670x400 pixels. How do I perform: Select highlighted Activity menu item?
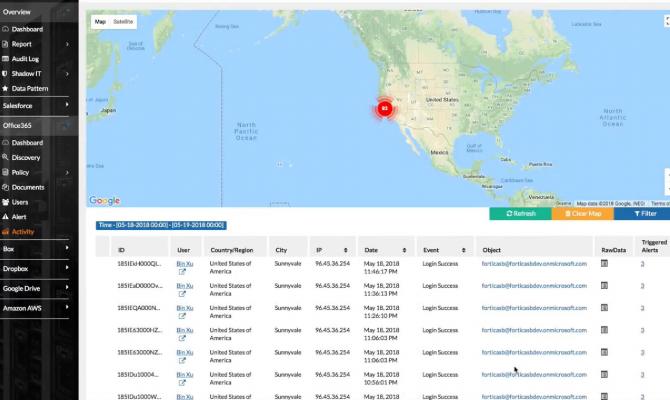coord(23,232)
